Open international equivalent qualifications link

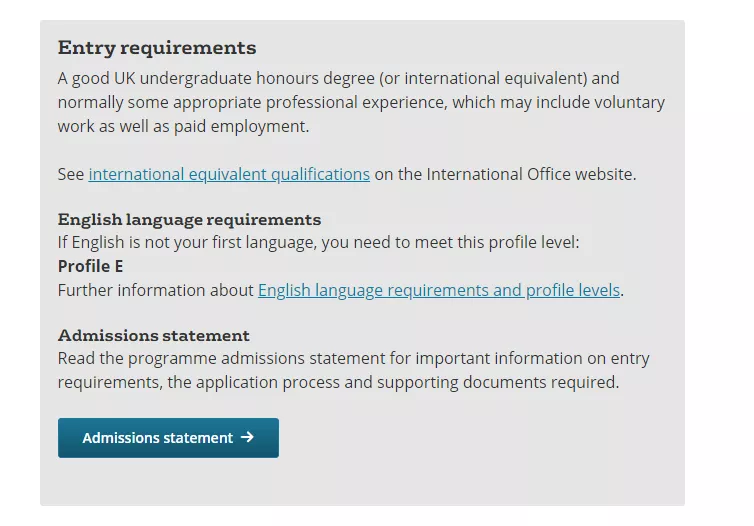click(229, 174)
